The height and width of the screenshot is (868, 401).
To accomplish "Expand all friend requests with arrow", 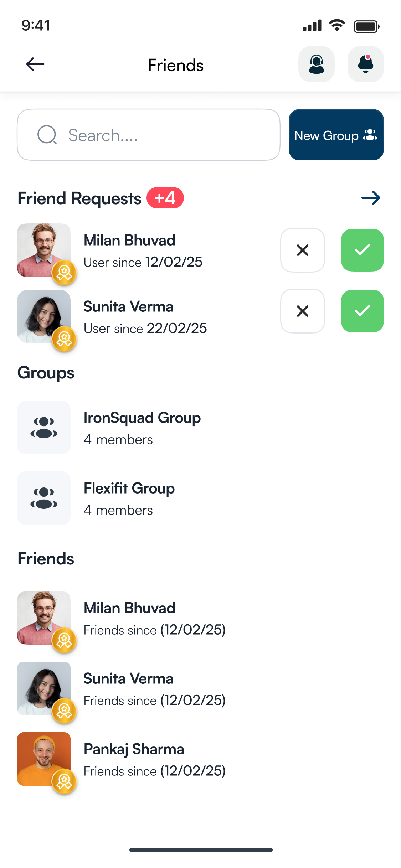I will 371,198.
